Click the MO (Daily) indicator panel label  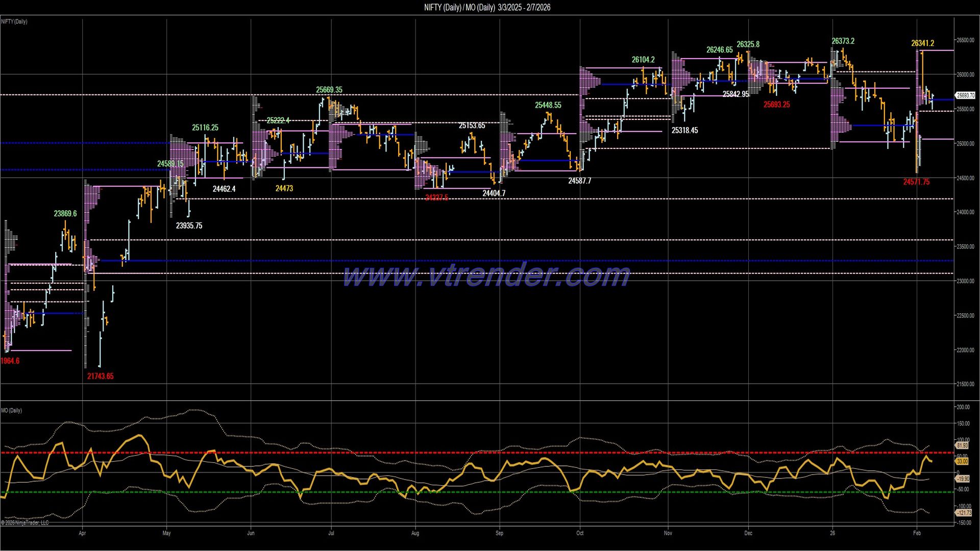[x=11, y=410]
